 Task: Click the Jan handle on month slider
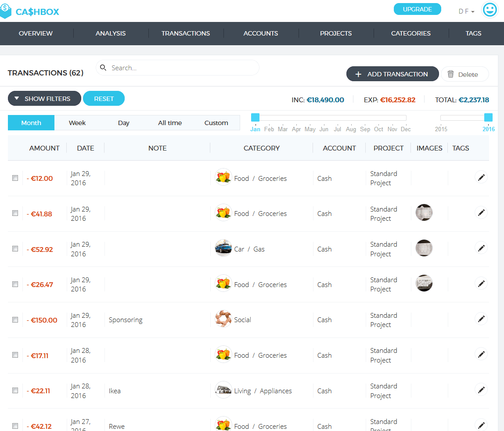[255, 118]
